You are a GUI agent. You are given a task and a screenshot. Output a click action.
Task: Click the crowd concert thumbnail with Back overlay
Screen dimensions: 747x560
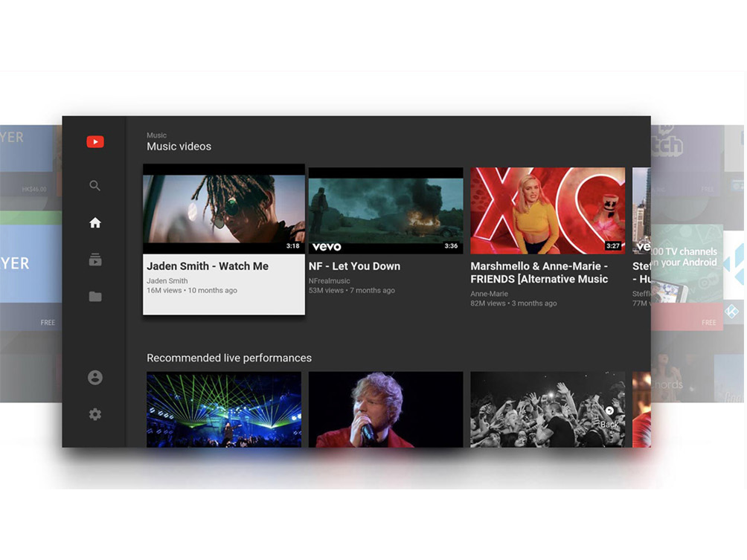[x=547, y=410]
